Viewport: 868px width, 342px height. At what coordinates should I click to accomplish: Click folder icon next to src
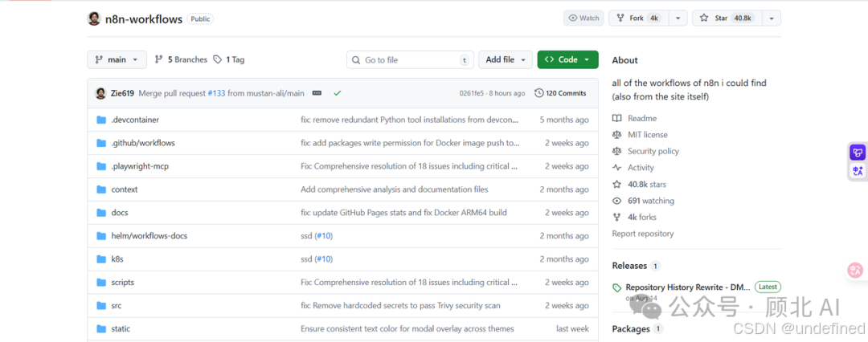pos(101,306)
